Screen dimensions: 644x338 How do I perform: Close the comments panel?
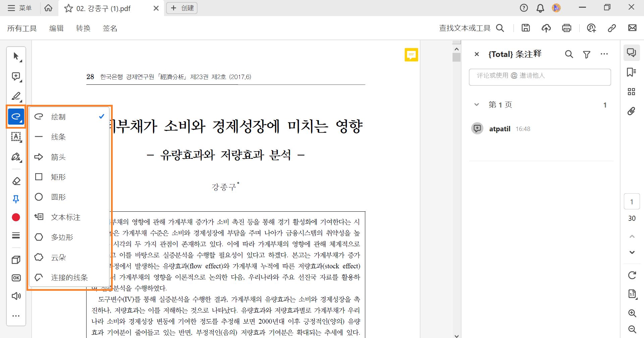(x=477, y=54)
